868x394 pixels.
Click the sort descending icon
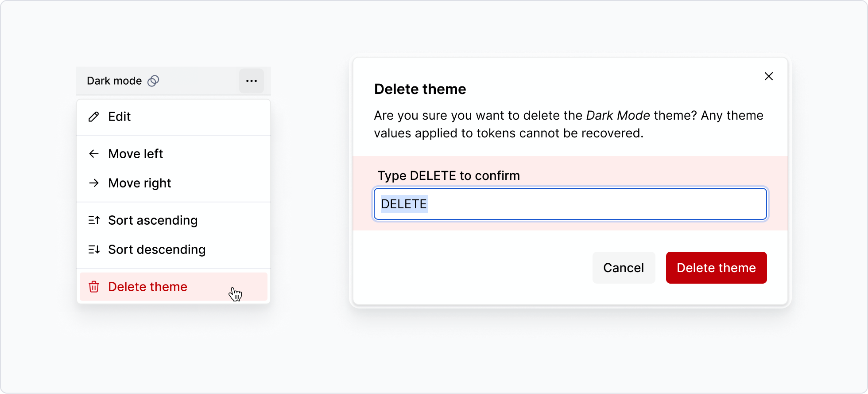[x=94, y=250]
